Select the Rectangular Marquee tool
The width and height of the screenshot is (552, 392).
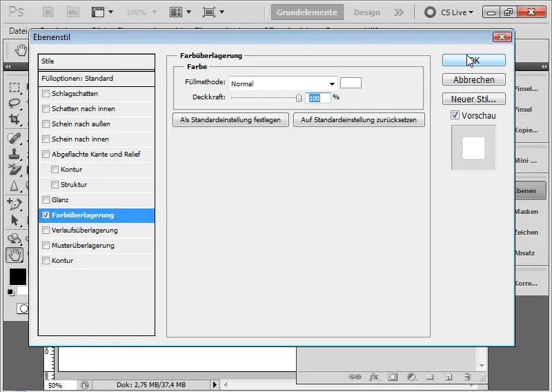point(14,88)
